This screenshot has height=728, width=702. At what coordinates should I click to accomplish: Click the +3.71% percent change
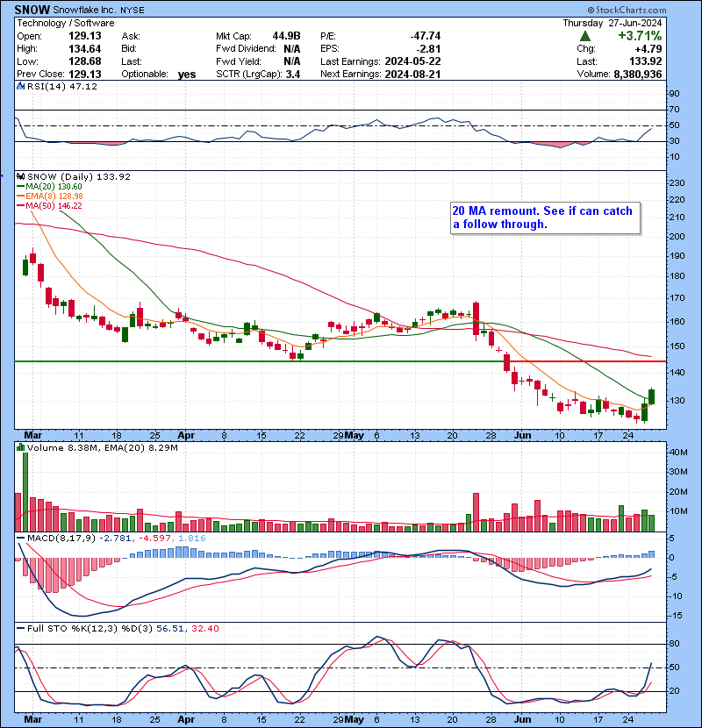(640, 36)
